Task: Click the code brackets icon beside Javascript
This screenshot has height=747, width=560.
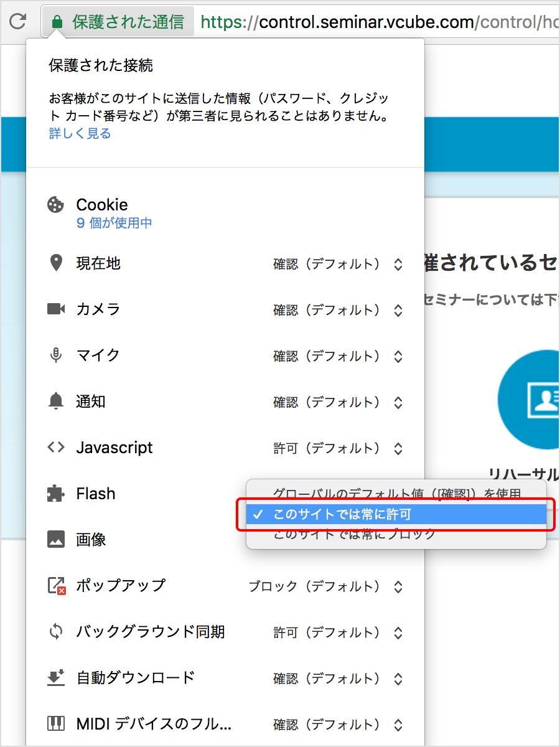Action: (x=56, y=447)
